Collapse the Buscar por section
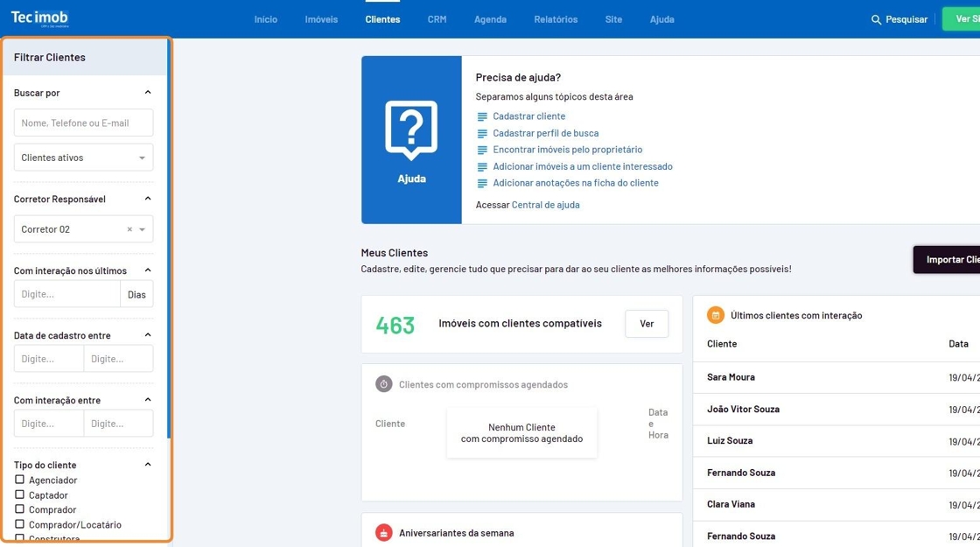The image size is (980, 547). (x=148, y=92)
